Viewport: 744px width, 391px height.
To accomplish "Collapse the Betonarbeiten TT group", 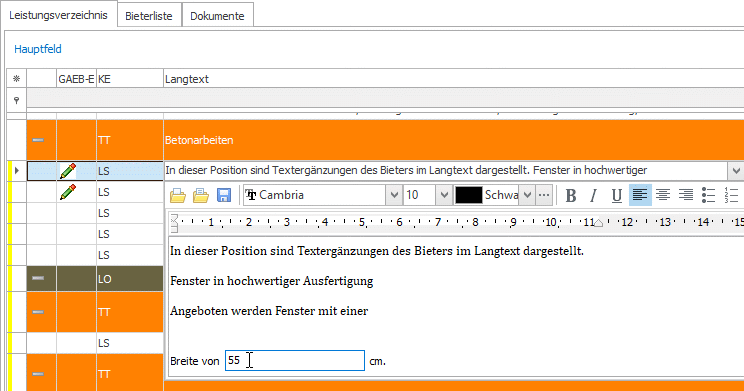I will [38, 140].
